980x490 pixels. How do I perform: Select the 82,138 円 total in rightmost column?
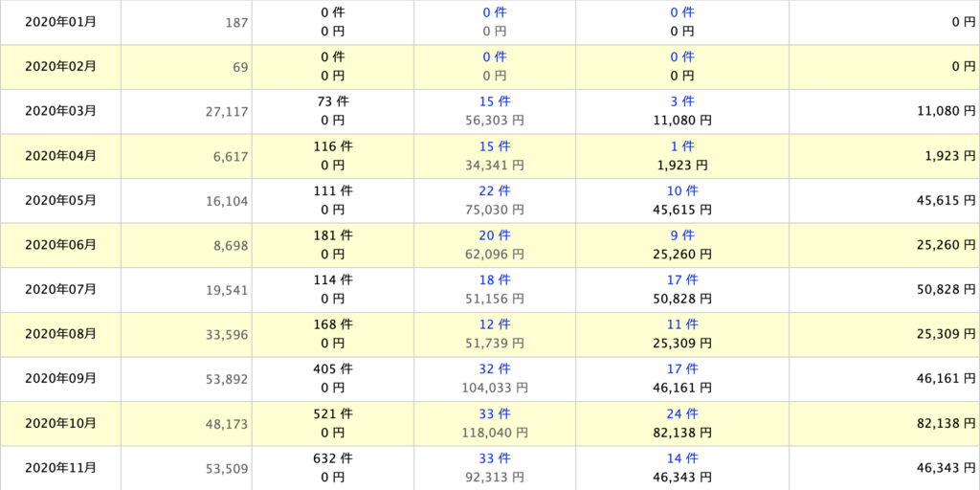coord(941,423)
